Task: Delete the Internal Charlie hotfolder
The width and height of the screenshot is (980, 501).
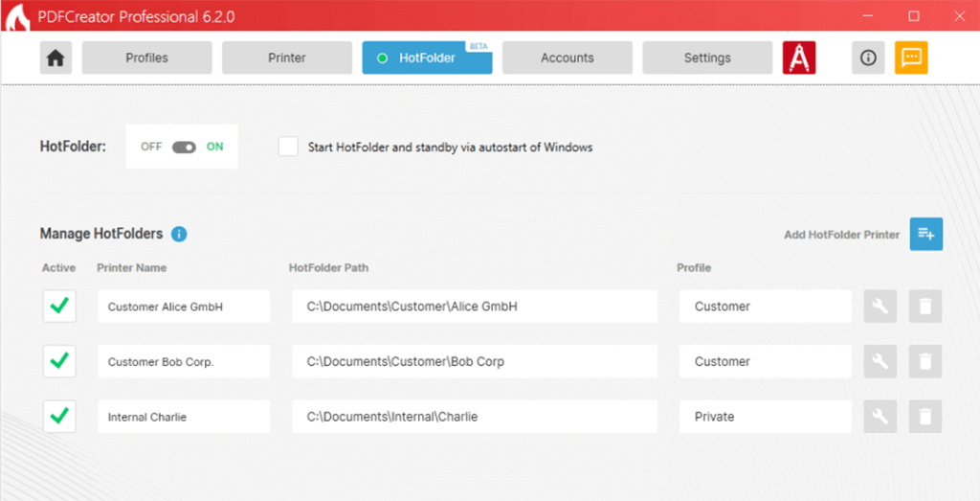Action: click(925, 417)
